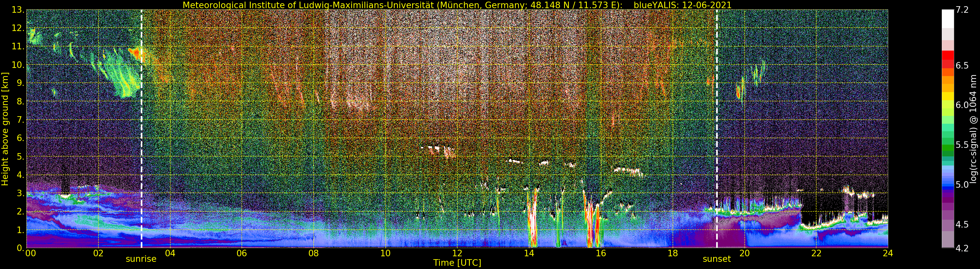Click the "12." height tick label
The height and width of the screenshot is (269, 980).
[18, 28]
